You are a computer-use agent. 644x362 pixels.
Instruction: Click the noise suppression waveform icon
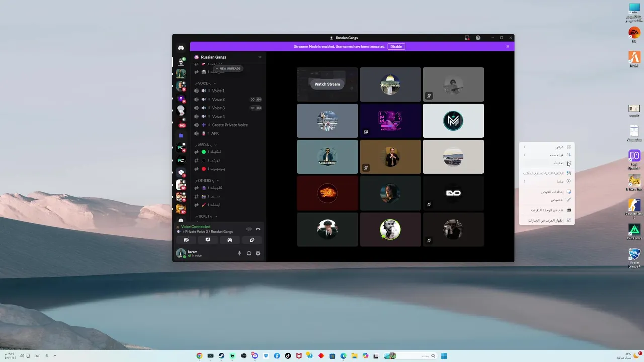pyautogui.click(x=249, y=229)
